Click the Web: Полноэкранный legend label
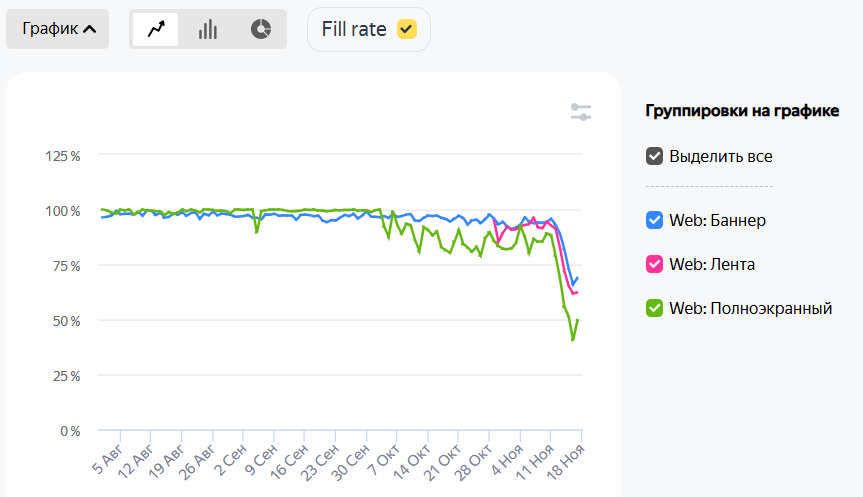 tap(751, 308)
